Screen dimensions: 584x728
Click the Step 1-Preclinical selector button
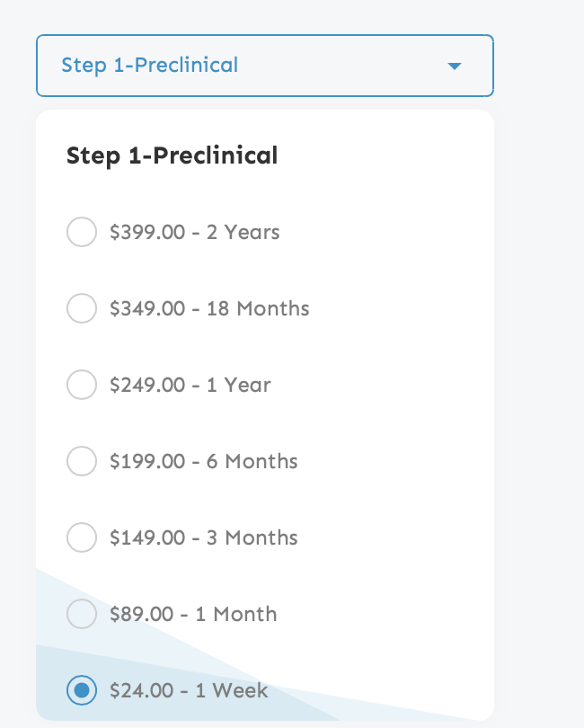coord(264,65)
